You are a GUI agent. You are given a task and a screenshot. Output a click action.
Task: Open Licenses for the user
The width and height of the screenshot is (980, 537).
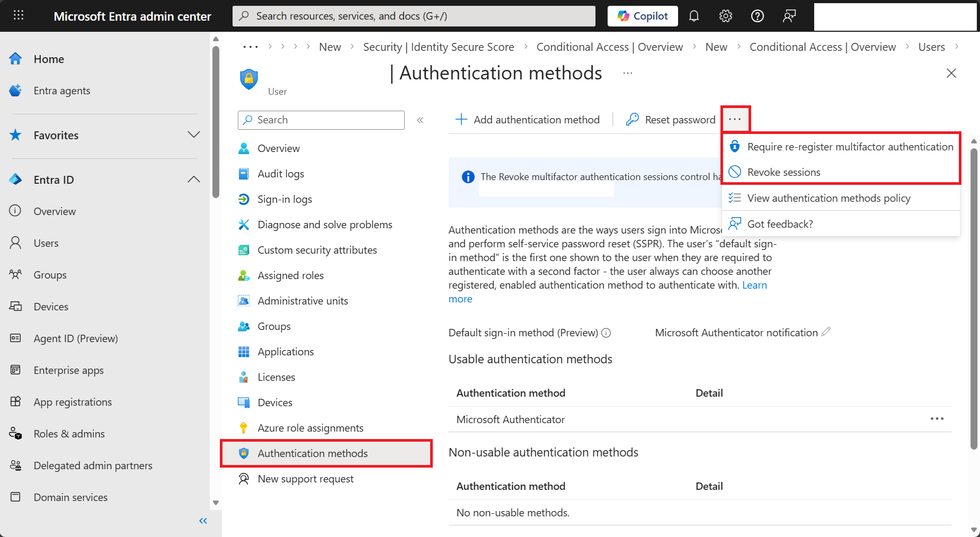(x=276, y=377)
